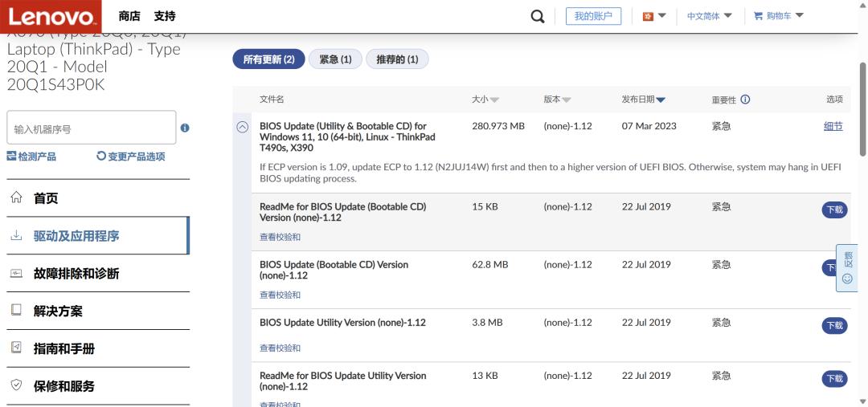Image resolution: width=868 pixels, height=407 pixels.
Task: Download ReadMe for BIOS Update Bootable CD
Action: 834,210
